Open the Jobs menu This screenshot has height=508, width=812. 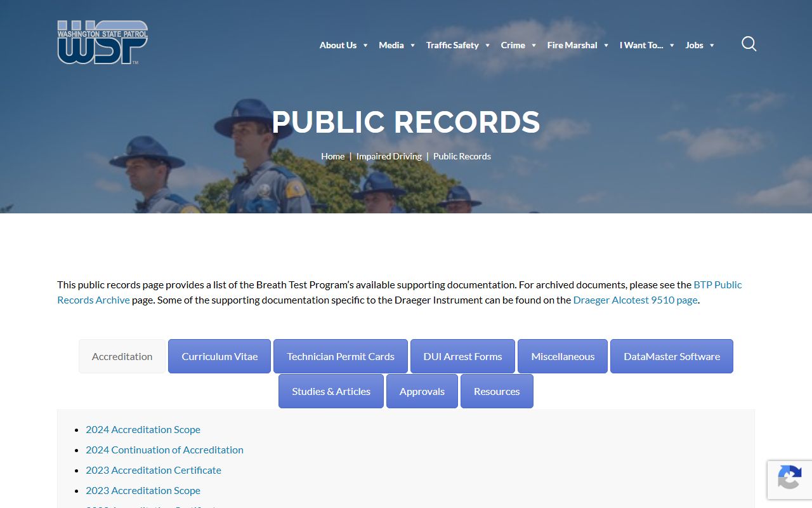coord(694,45)
